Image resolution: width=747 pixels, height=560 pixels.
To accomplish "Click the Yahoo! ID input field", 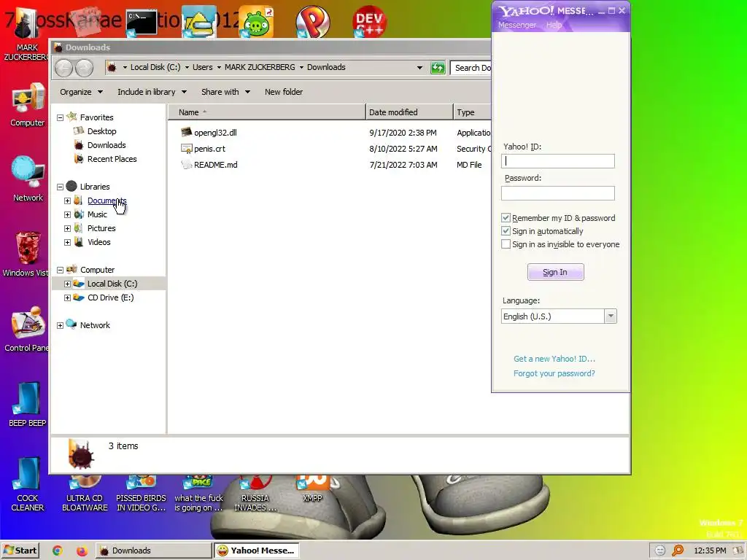I will (x=558, y=161).
